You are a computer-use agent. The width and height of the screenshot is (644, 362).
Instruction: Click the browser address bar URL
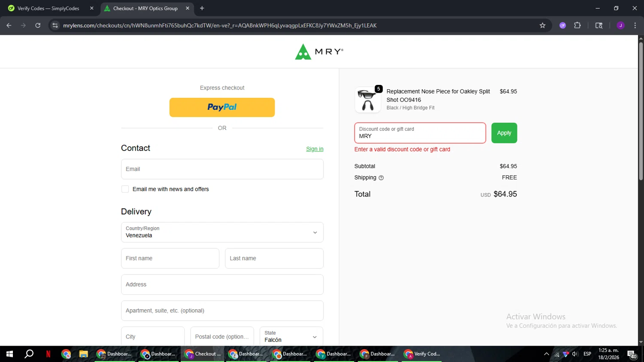[219, 25]
